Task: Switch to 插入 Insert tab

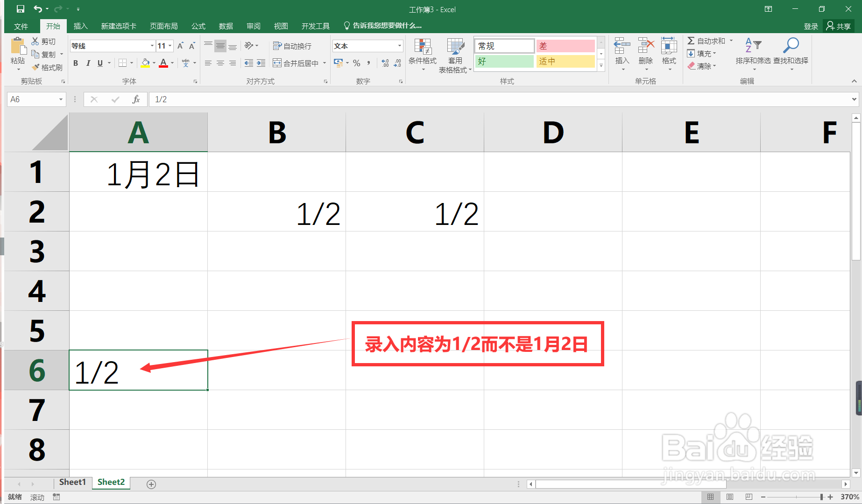Action: (x=81, y=26)
